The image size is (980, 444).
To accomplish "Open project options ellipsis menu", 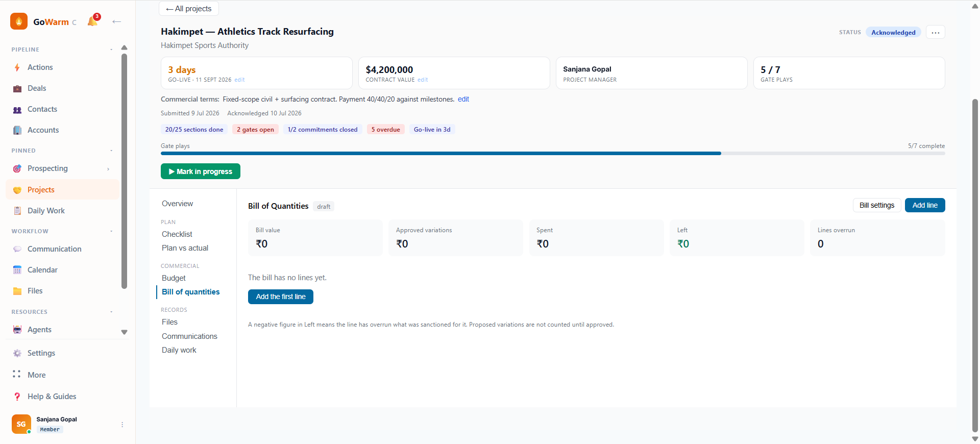I will (x=935, y=32).
